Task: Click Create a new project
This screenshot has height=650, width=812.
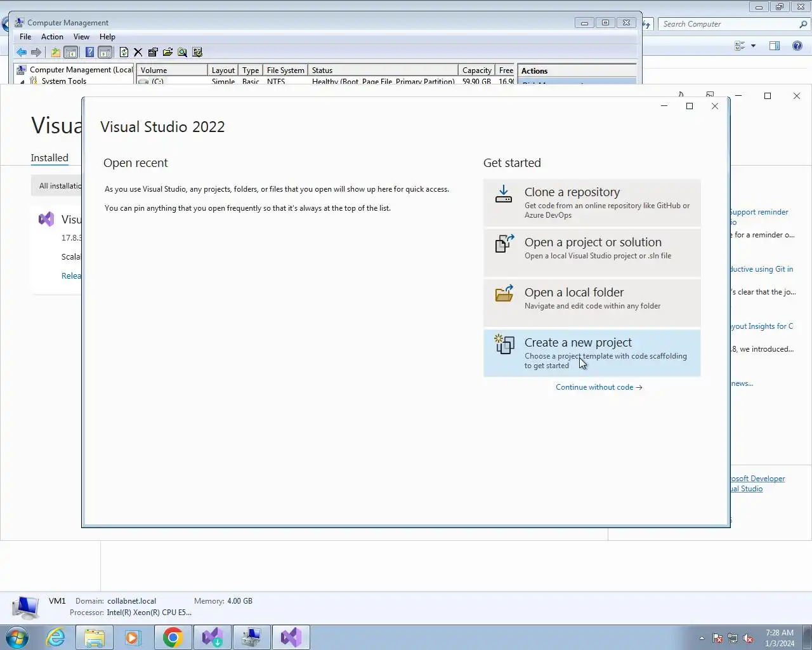Action: pos(592,353)
